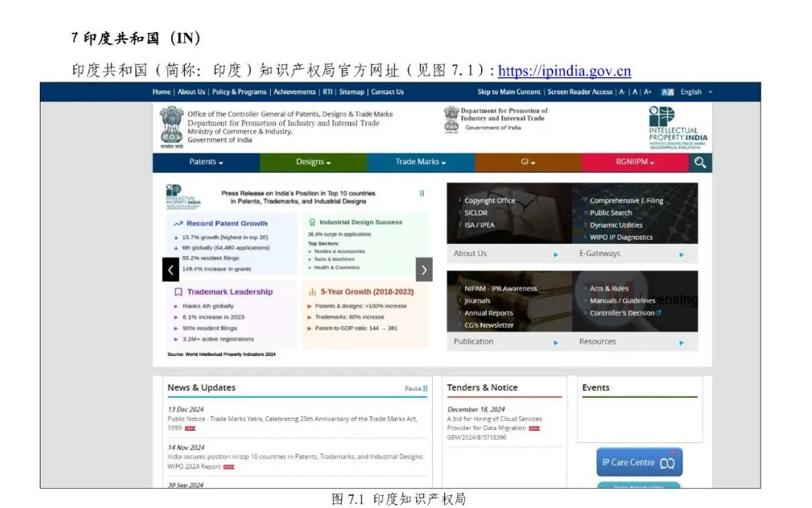Select Contact Us from top menu
Viewport: 812px width, 508px height.
(387, 92)
